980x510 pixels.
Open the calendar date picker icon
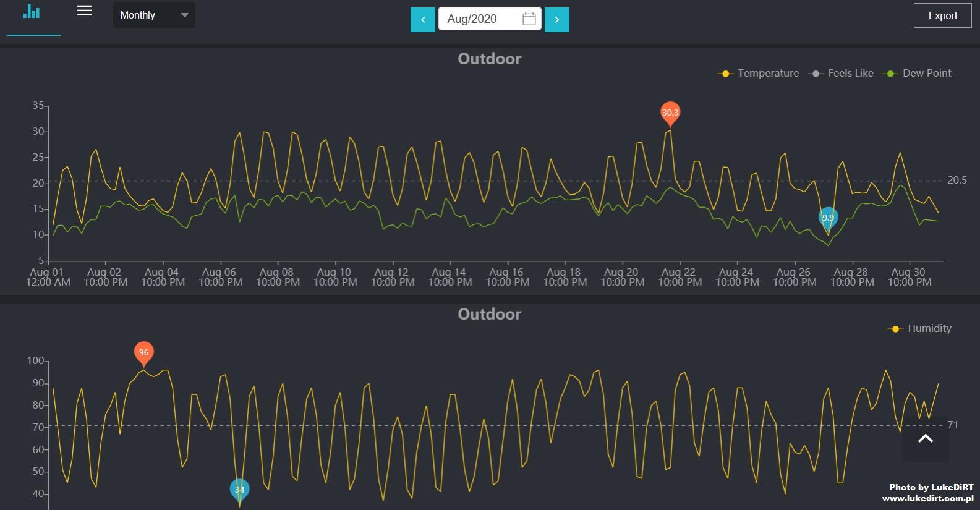(529, 19)
